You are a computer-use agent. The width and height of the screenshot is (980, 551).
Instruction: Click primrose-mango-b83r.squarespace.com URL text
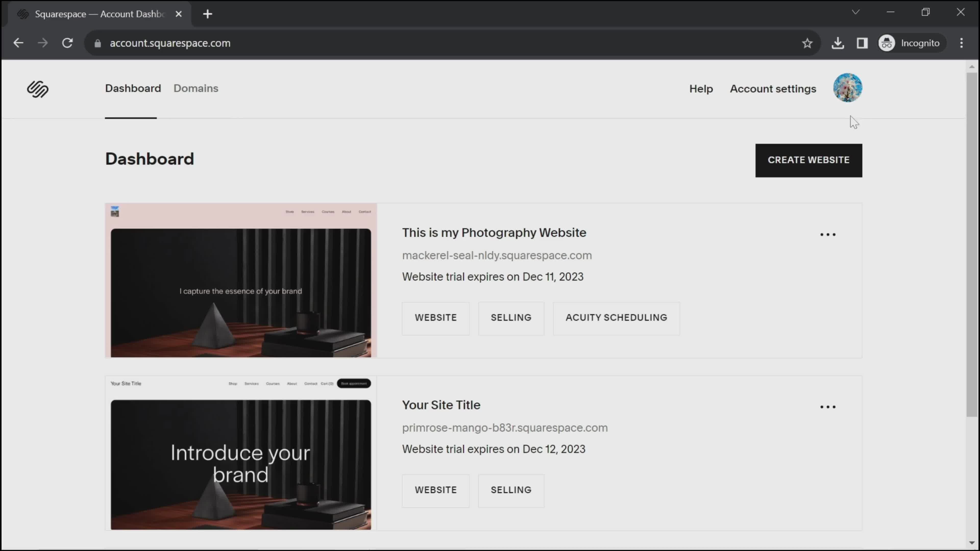[x=505, y=428]
